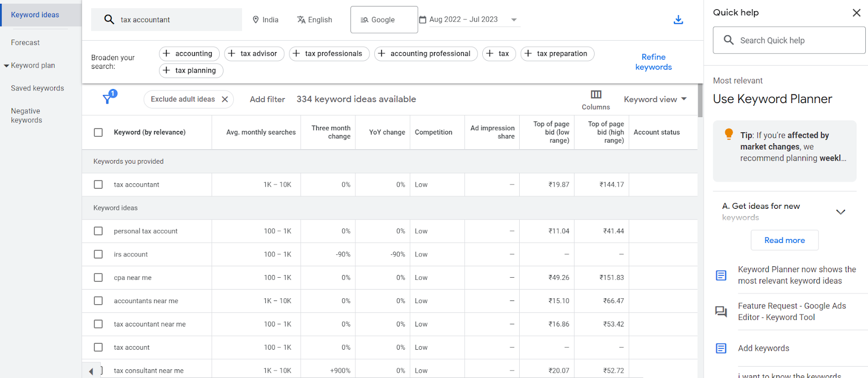Close the Quick help panel

click(x=857, y=12)
